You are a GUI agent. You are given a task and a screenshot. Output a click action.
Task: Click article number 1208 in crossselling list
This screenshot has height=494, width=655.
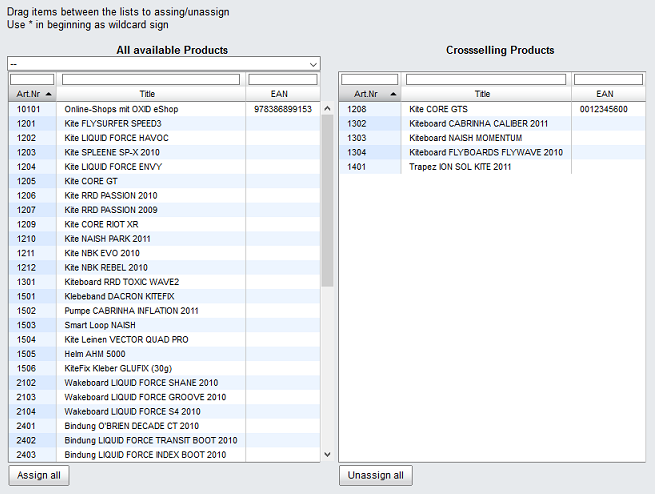click(357, 109)
